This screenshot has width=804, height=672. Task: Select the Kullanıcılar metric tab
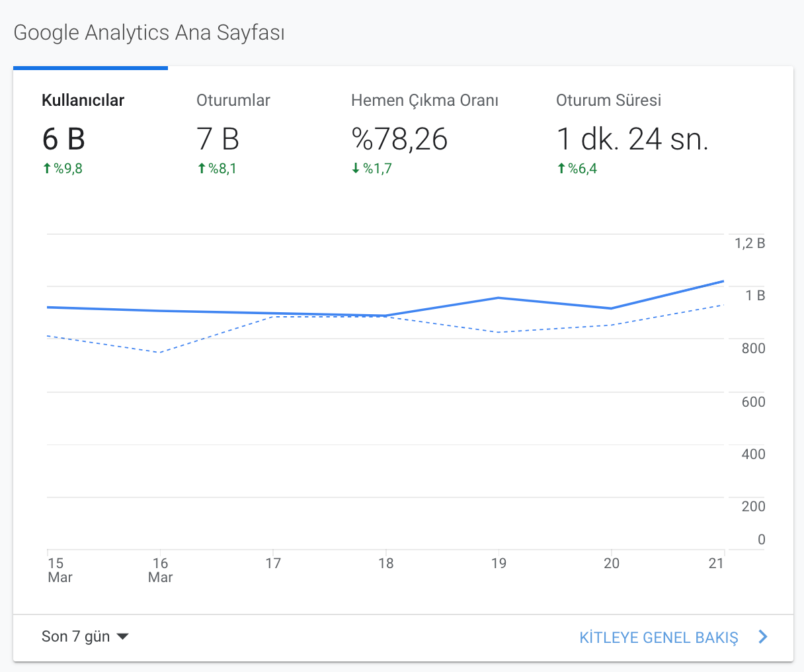[91, 132]
